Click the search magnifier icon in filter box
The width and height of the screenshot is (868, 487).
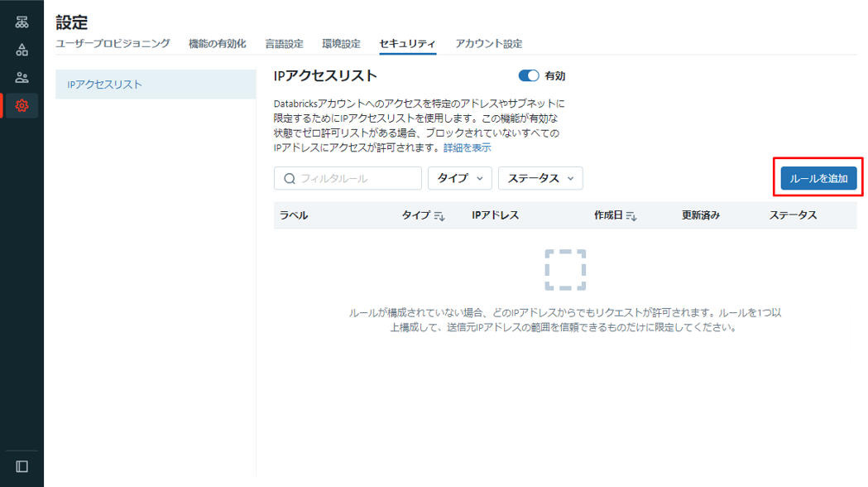coord(290,178)
